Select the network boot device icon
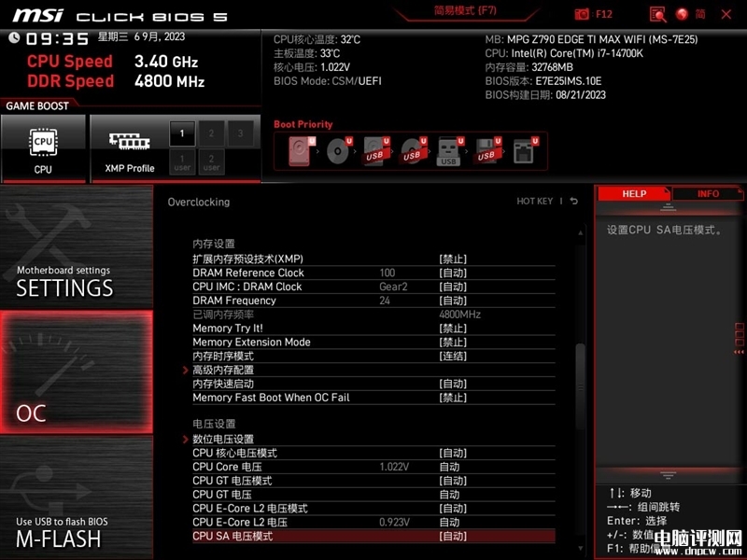 pos(525,151)
